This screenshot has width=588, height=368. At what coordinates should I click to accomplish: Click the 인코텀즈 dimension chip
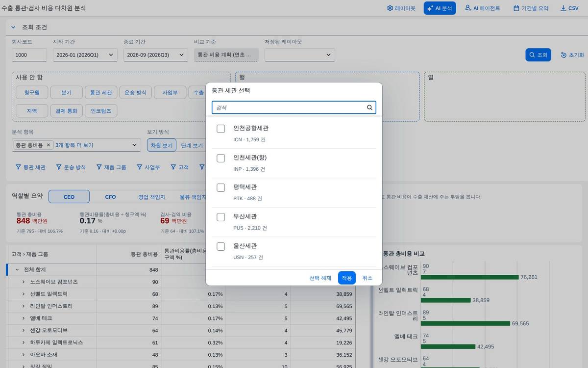pyautogui.click(x=101, y=111)
